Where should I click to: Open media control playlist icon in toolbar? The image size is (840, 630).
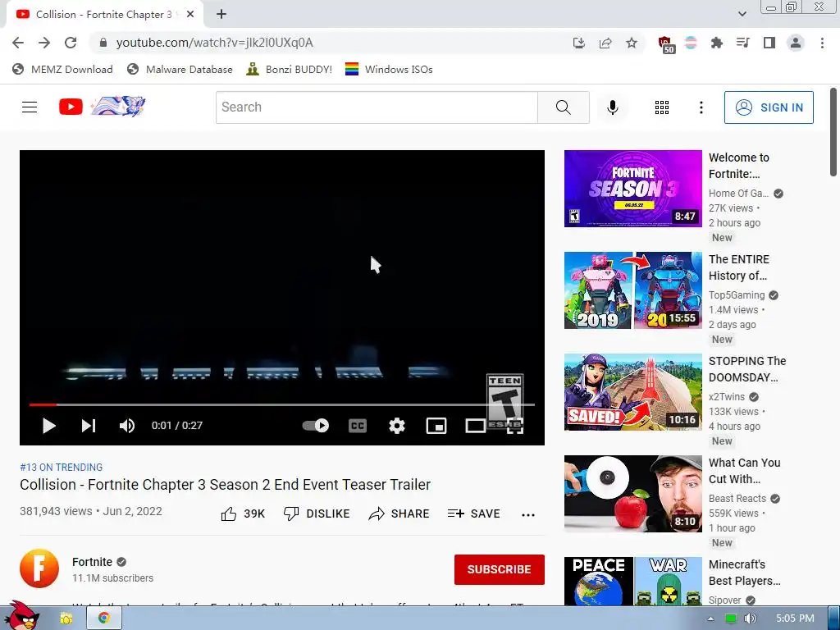tap(743, 43)
